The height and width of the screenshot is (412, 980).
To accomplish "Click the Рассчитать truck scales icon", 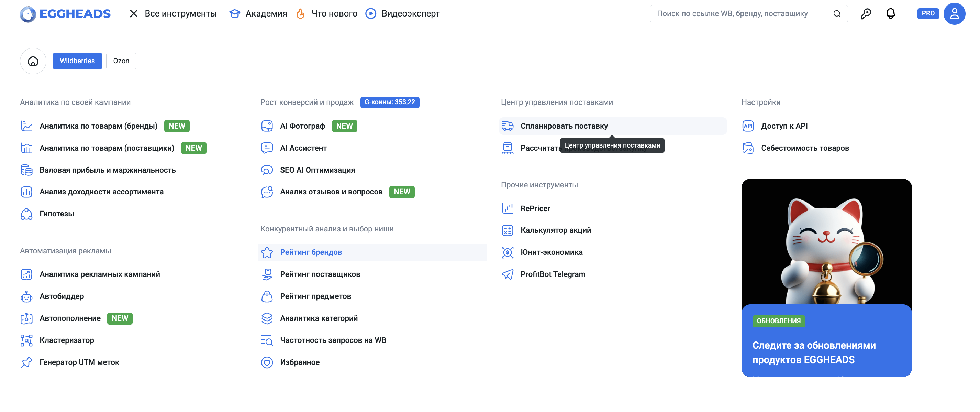I will (x=508, y=148).
